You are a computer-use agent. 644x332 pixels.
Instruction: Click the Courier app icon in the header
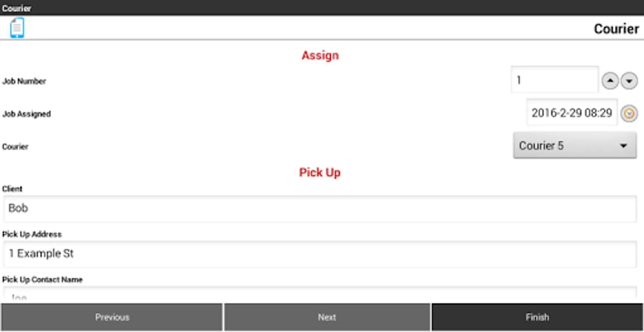pos(16,28)
